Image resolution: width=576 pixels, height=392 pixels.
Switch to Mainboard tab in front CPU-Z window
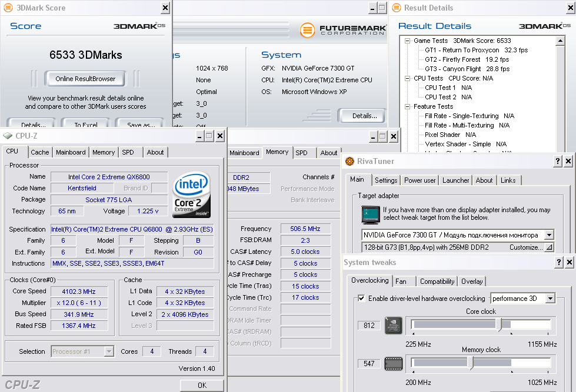pyautogui.click(x=71, y=152)
